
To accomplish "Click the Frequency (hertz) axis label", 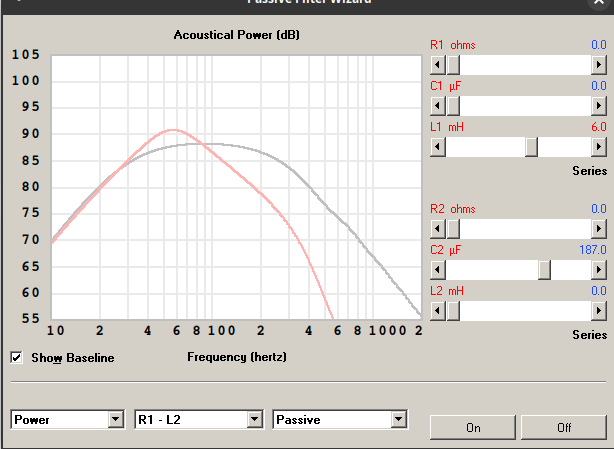I will pos(237,357).
